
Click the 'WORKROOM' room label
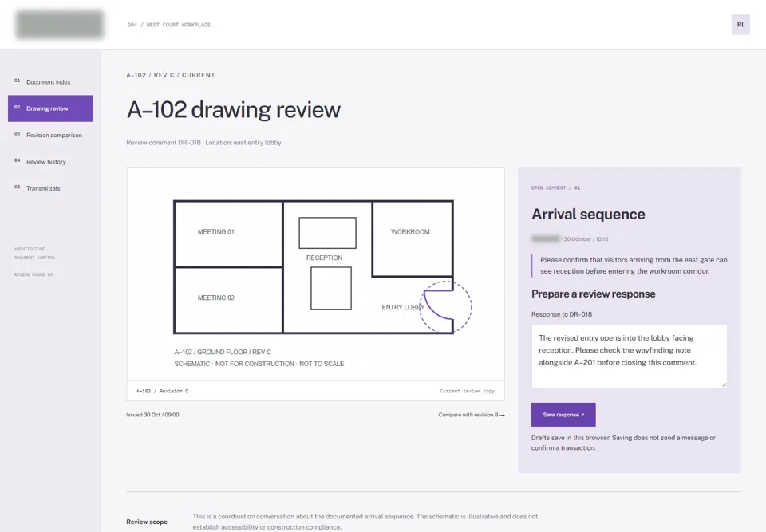point(410,232)
